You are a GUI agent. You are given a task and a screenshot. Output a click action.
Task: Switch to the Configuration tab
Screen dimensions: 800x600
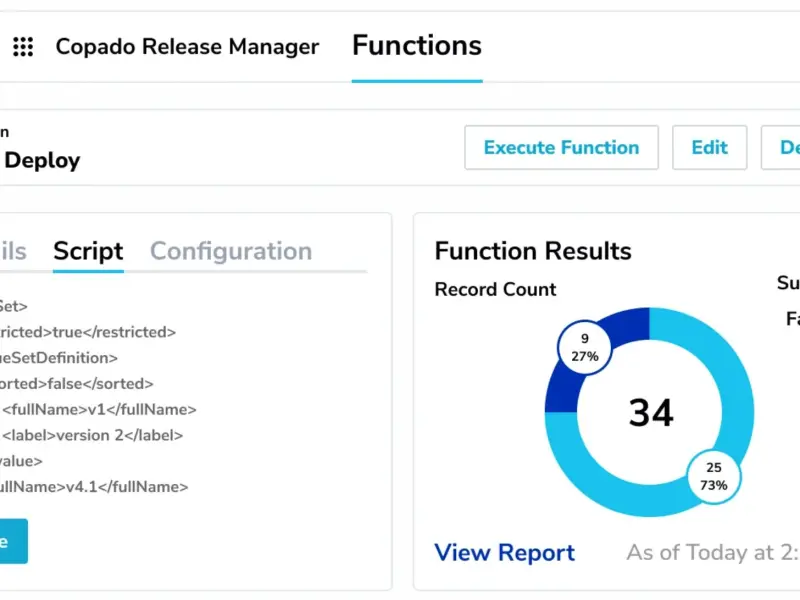click(x=231, y=251)
